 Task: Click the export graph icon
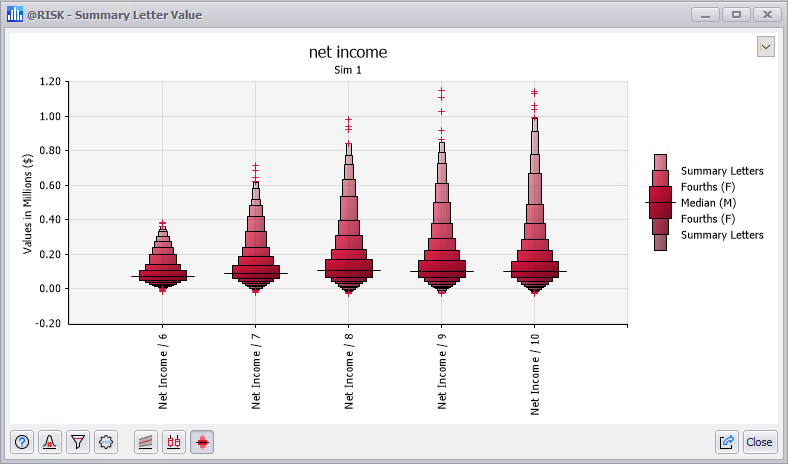[728, 441]
